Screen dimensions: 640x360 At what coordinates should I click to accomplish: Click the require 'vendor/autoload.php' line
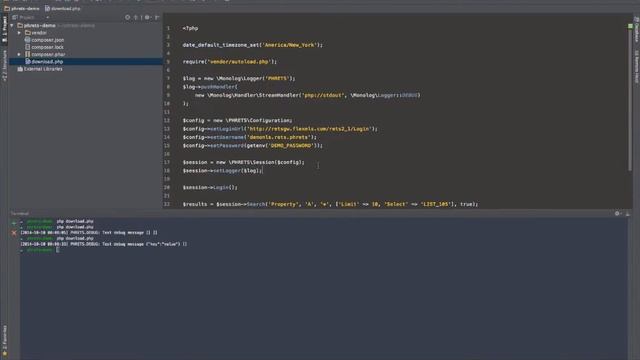click(229, 62)
